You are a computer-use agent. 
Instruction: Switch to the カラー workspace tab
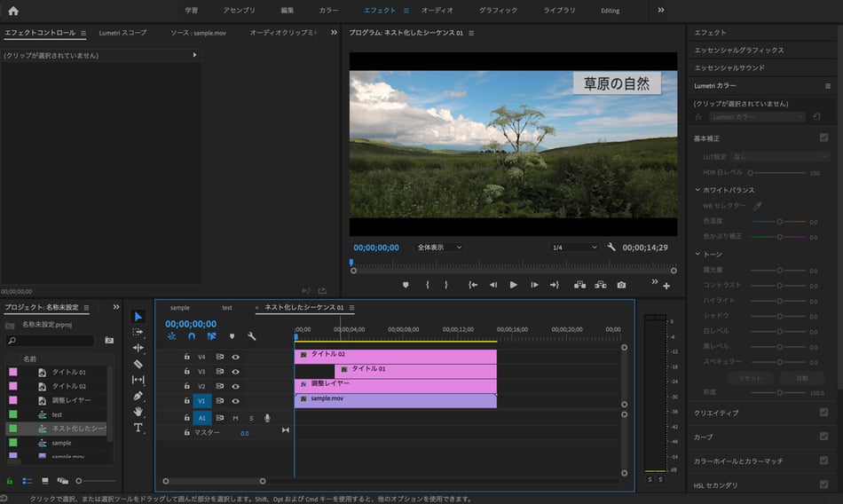click(x=328, y=11)
